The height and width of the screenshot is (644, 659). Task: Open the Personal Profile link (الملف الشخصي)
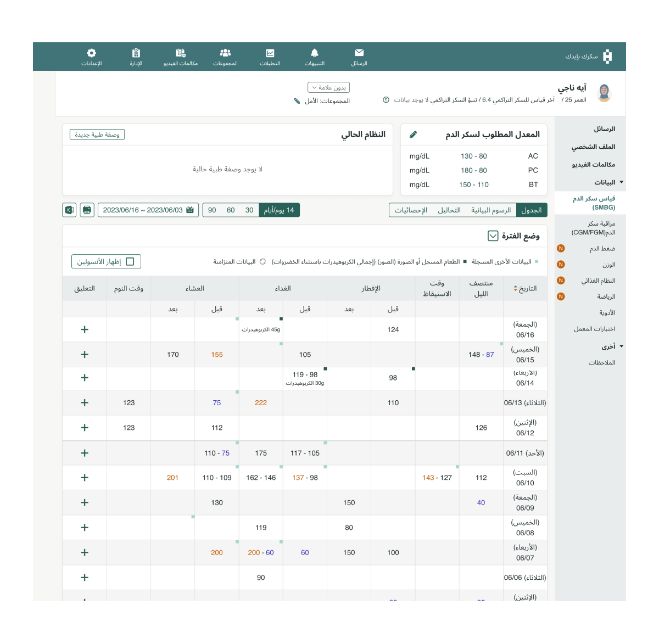click(x=593, y=147)
